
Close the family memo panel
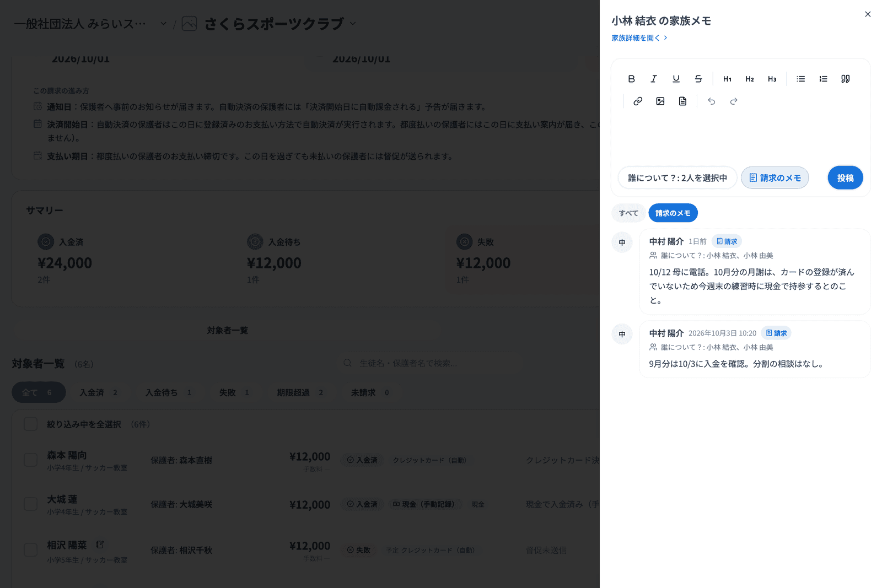coord(868,14)
